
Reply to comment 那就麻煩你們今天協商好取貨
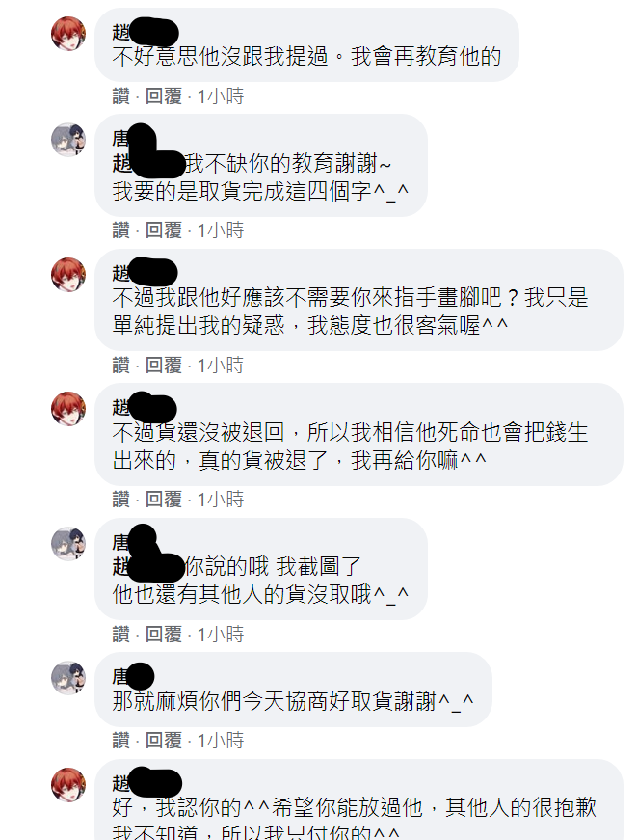click(164, 741)
